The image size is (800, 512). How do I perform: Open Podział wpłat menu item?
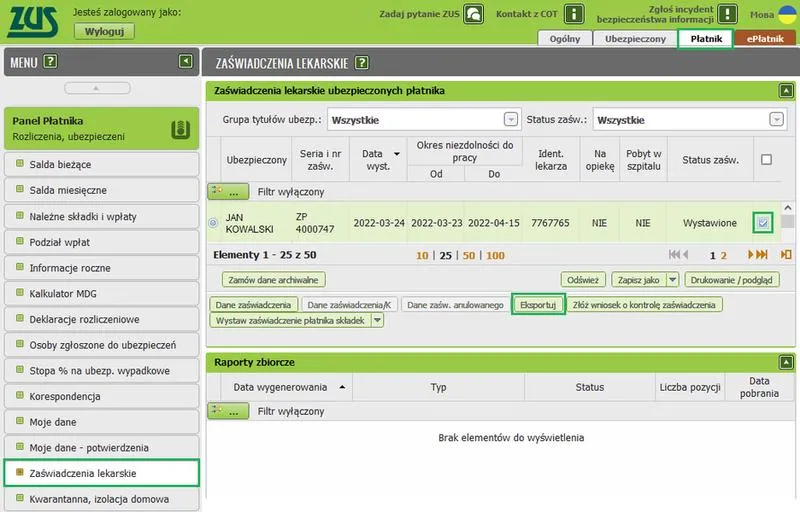(x=102, y=242)
